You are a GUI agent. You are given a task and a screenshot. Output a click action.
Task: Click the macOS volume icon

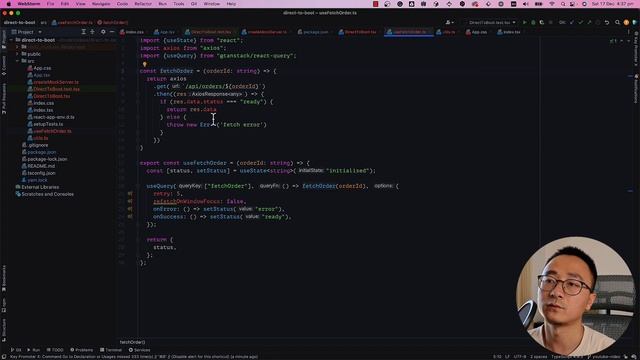pos(526,4)
